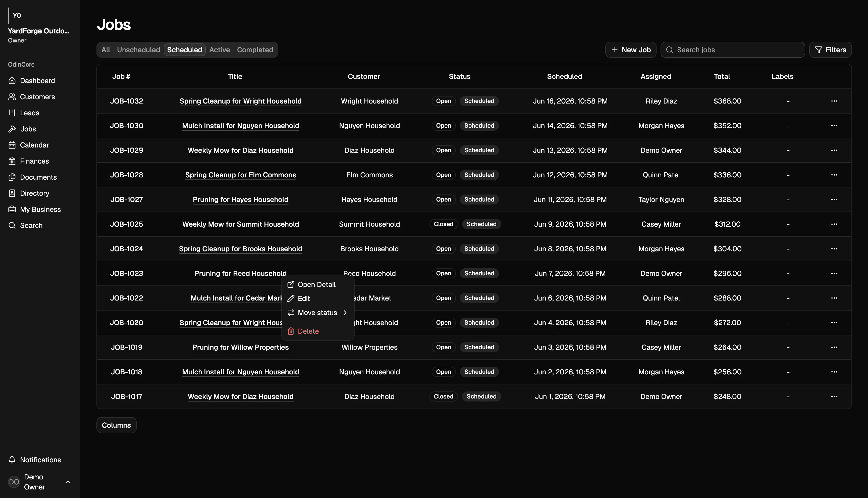Screen dimensions: 868x498
Task: Open more actions for JOB-1030
Action: point(834,126)
